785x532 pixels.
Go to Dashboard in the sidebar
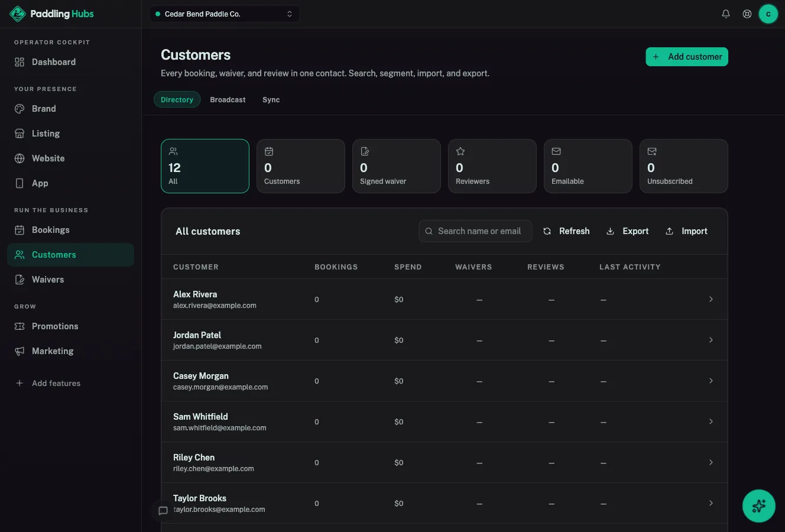click(x=71, y=62)
